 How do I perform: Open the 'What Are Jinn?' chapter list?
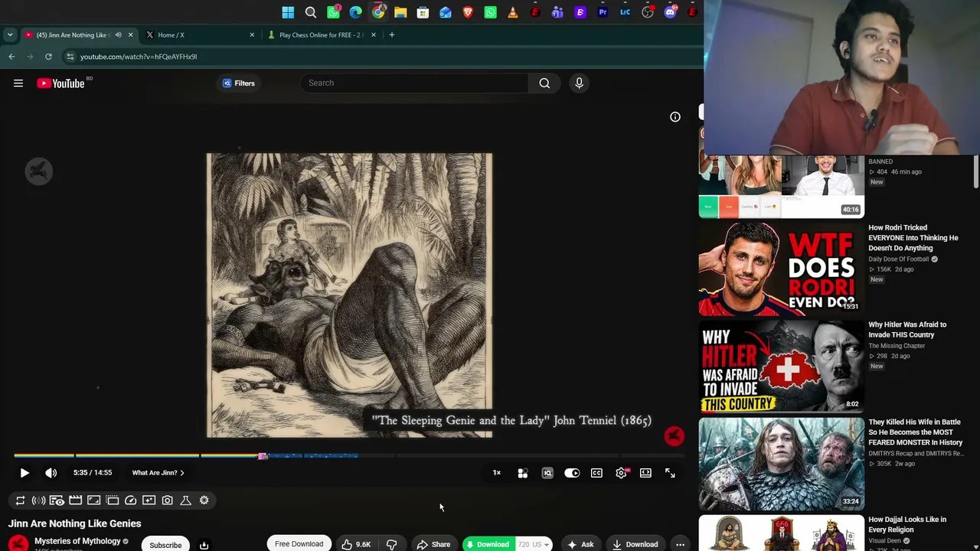click(158, 473)
